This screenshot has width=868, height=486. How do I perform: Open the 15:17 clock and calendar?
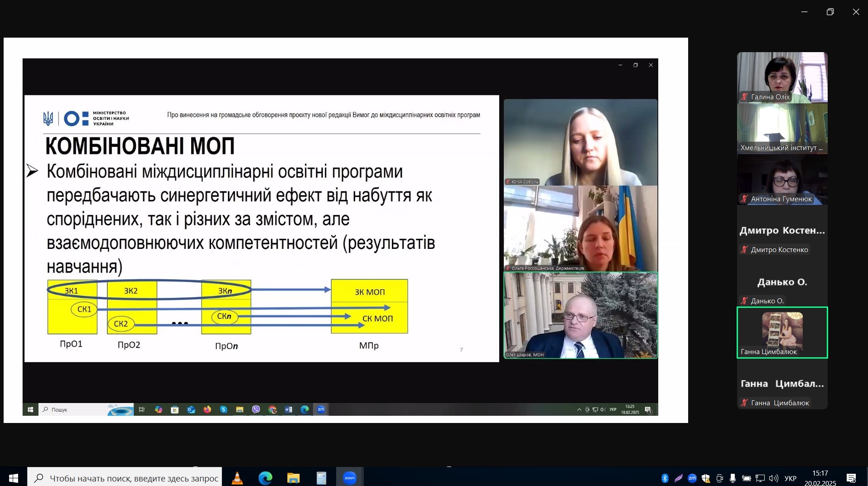point(820,478)
